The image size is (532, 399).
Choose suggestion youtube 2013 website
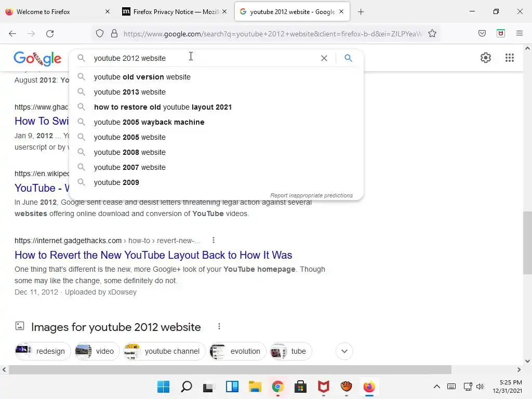coord(216,92)
